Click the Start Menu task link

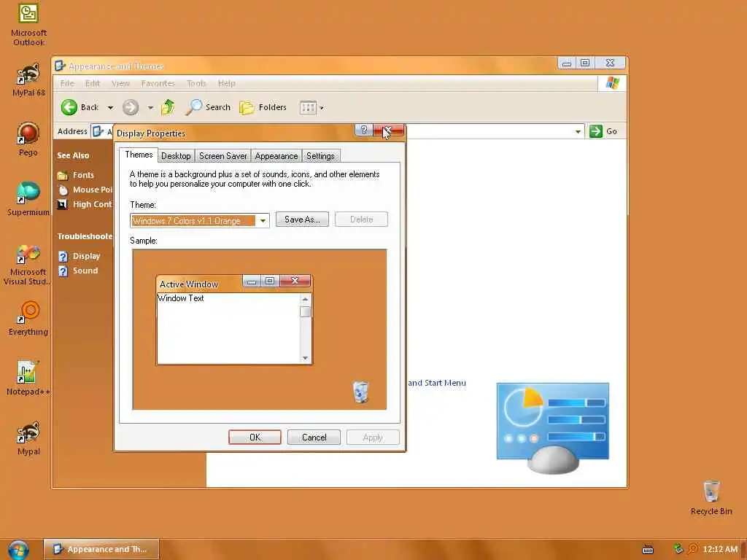pyautogui.click(x=437, y=383)
